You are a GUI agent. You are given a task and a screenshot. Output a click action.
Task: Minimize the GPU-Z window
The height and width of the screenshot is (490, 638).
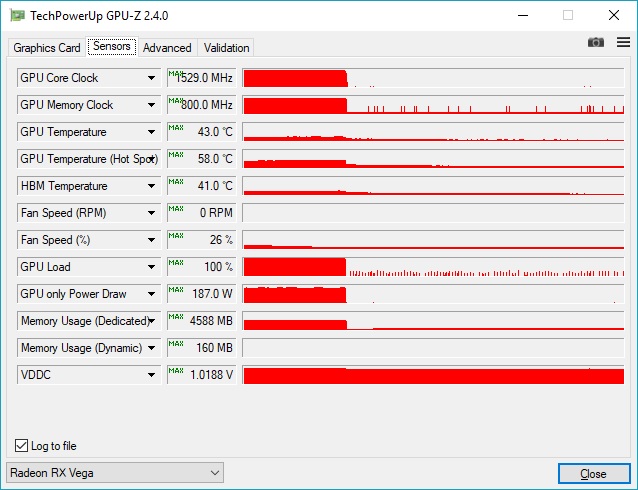pos(523,15)
